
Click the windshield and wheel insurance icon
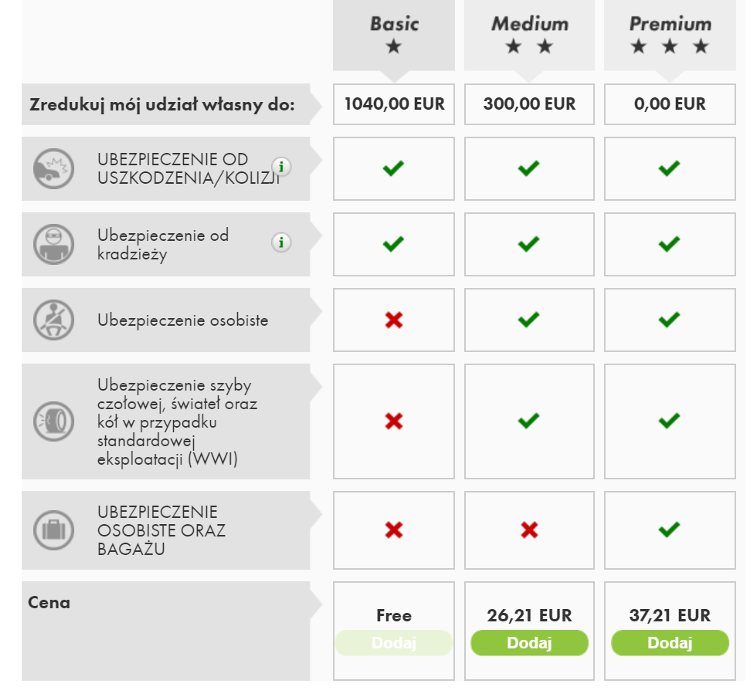click(53, 421)
